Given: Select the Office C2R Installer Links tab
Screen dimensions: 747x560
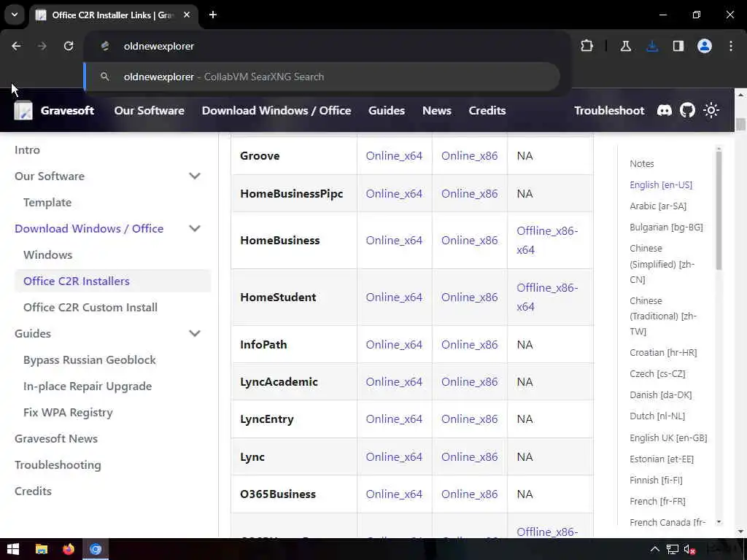Looking at the screenshot, I should click(x=112, y=15).
